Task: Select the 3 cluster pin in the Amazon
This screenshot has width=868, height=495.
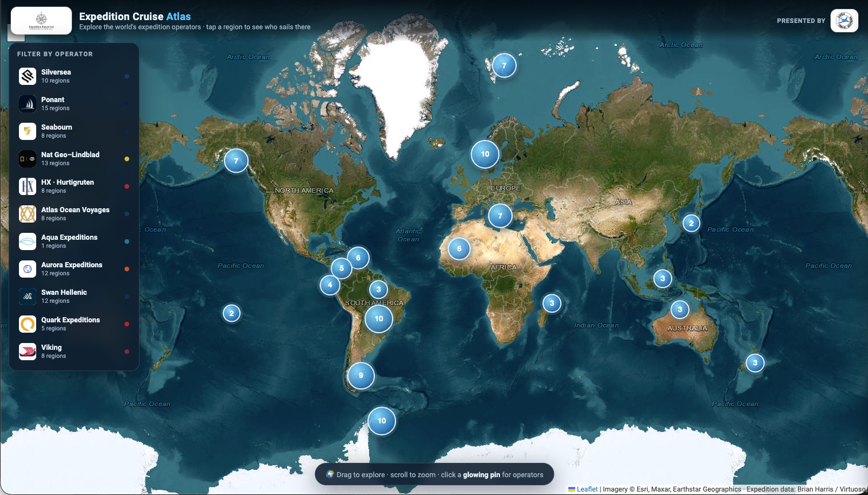Action: click(378, 289)
